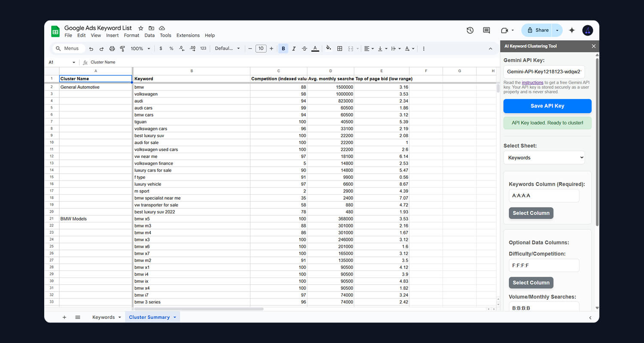Click Increase decimal places icon
This screenshot has width=644, height=343.
[192, 48]
